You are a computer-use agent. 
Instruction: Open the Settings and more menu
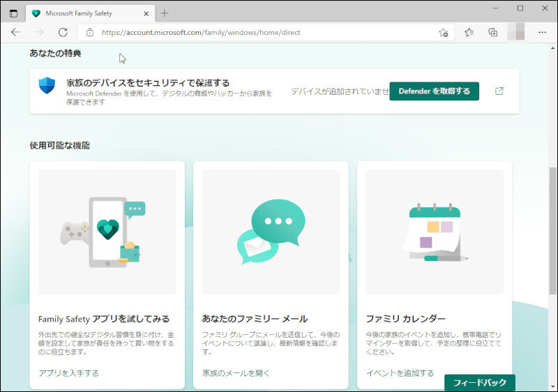click(542, 32)
